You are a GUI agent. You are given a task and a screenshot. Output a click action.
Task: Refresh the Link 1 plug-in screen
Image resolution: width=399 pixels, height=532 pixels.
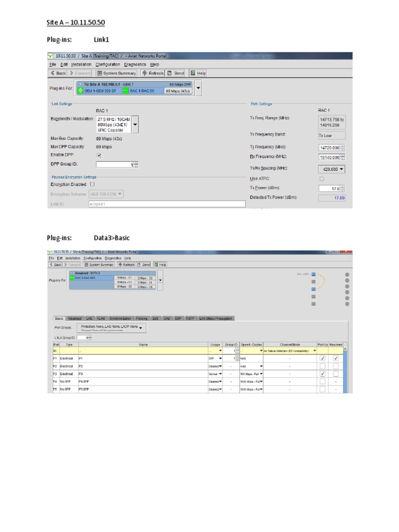153,73
